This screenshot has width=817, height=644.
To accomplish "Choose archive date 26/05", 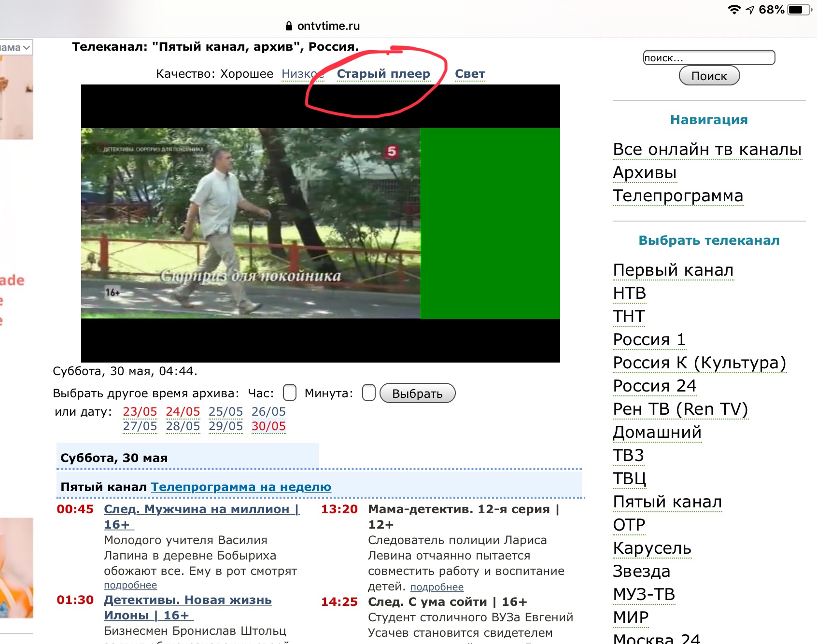I will 269,412.
